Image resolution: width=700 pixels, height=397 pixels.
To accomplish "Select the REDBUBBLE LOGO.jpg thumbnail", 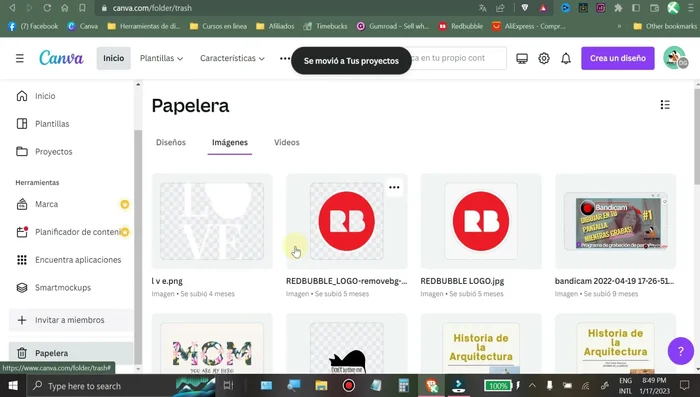I will click(x=481, y=221).
